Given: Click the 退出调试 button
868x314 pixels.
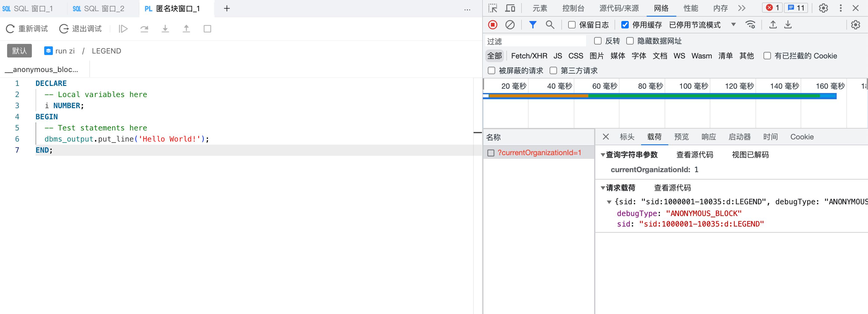Looking at the screenshot, I should coord(81,29).
